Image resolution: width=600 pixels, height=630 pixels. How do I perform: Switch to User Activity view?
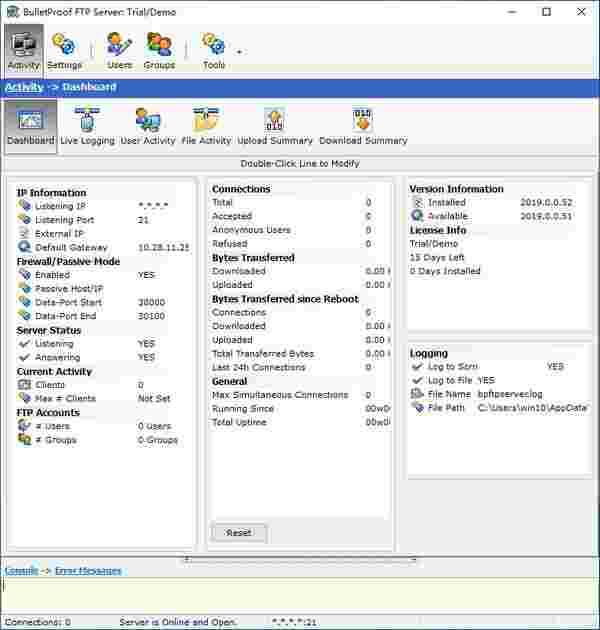147,126
